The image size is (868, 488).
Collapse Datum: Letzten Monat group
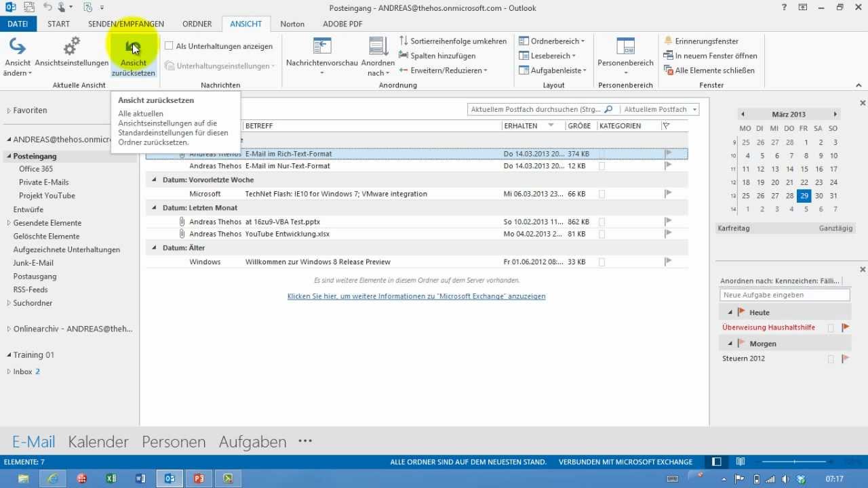pyautogui.click(x=154, y=208)
